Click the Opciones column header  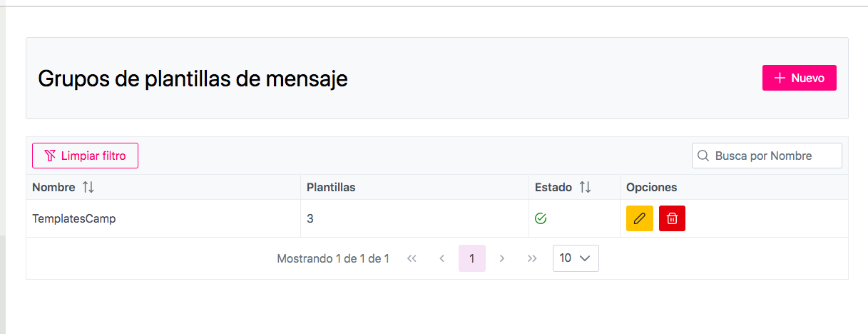point(651,187)
